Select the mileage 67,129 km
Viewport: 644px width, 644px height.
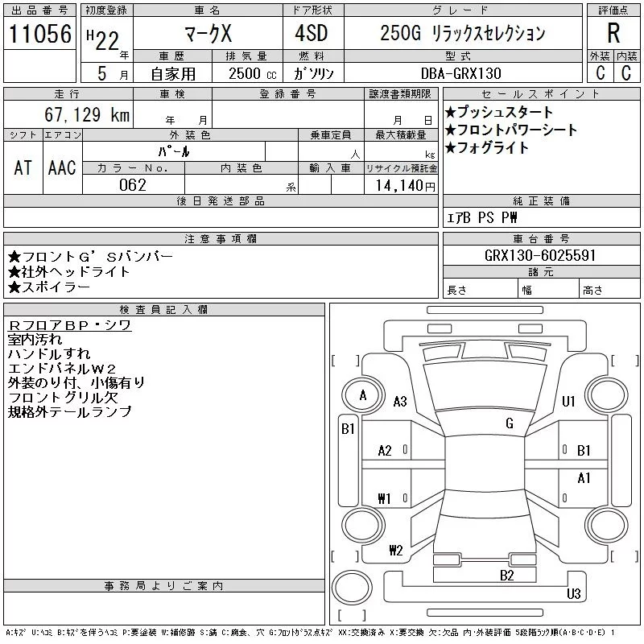pos(87,114)
